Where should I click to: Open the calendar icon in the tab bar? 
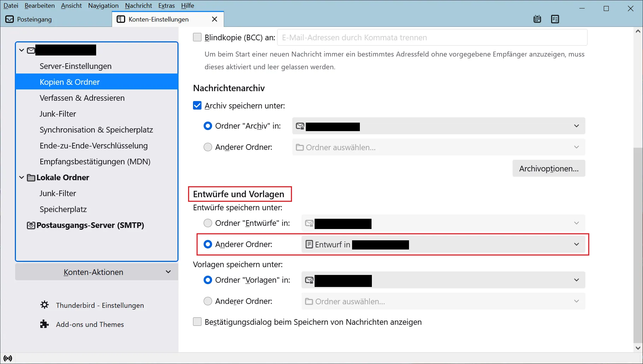537,19
